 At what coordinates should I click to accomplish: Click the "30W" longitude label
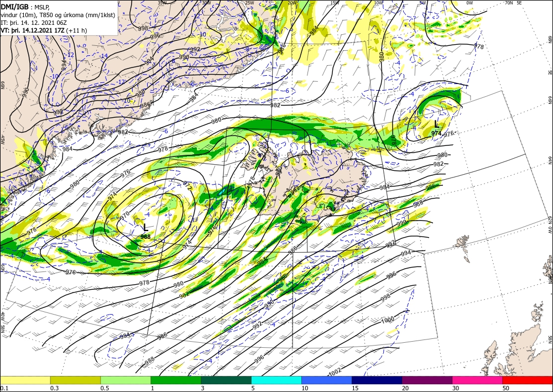point(206,3)
